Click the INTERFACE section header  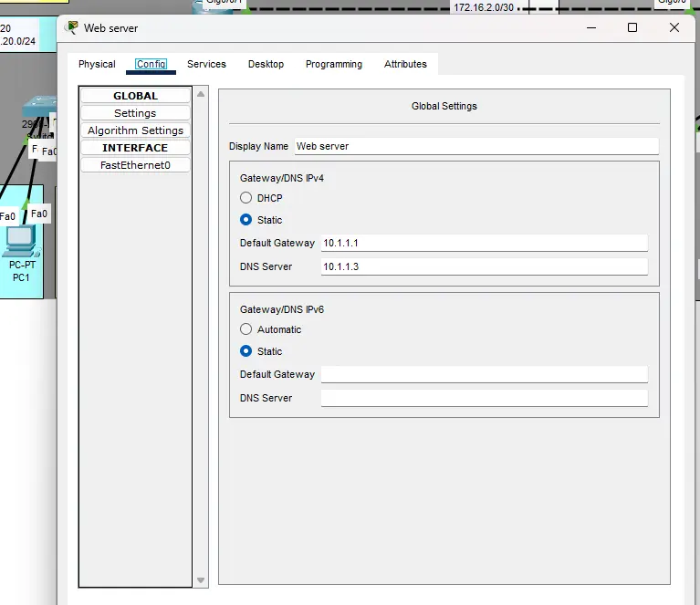[135, 148]
